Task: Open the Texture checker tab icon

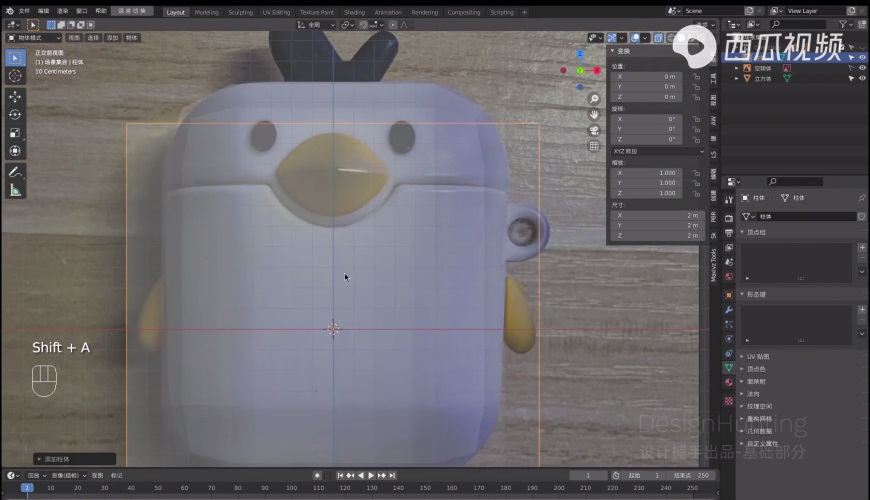Action: coord(729,401)
